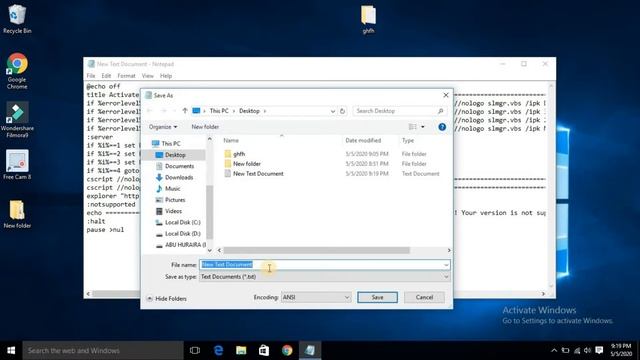This screenshot has width=640, height=360.
Task: Select Local Disk (D:) in navigation pane
Action: coord(182,233)
